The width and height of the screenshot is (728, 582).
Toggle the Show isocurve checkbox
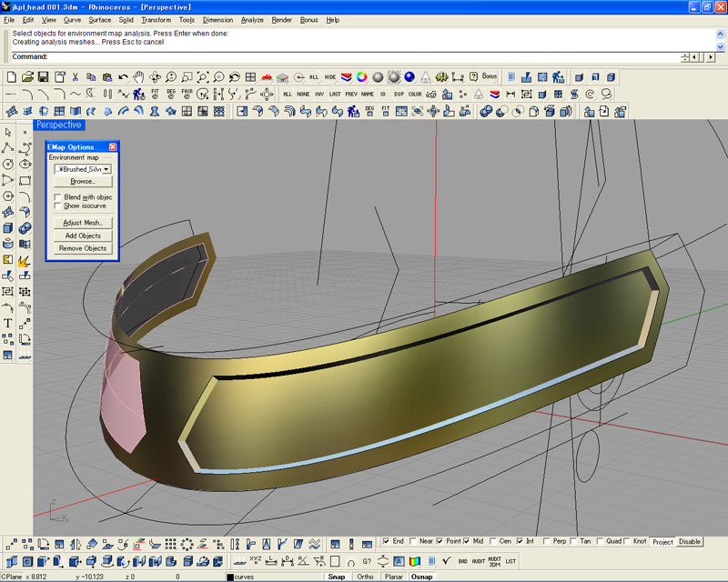click(x=57, y=206)
